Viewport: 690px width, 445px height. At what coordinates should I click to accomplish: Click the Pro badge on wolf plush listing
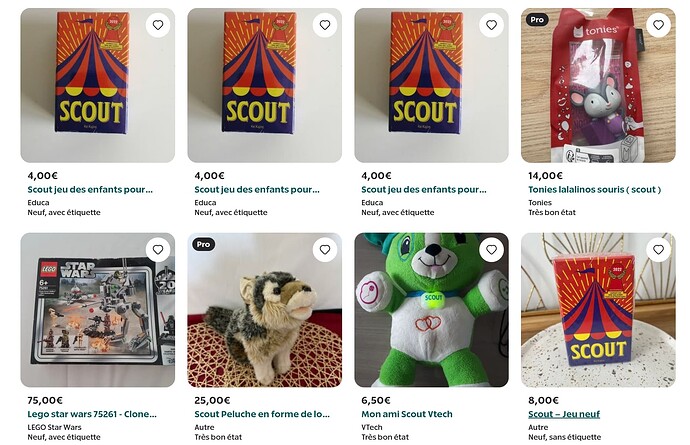click(x=204, y=244)
